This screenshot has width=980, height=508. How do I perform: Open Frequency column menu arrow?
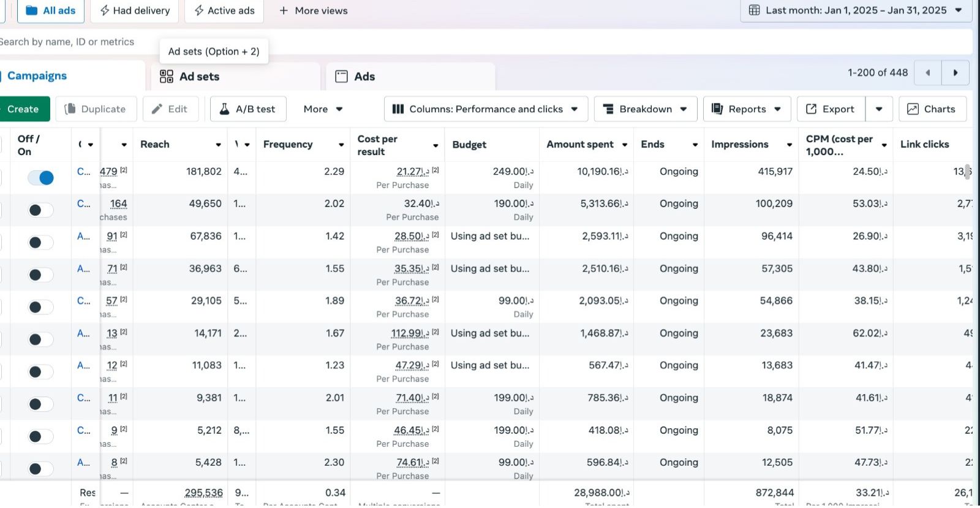(x=341, y=145)
